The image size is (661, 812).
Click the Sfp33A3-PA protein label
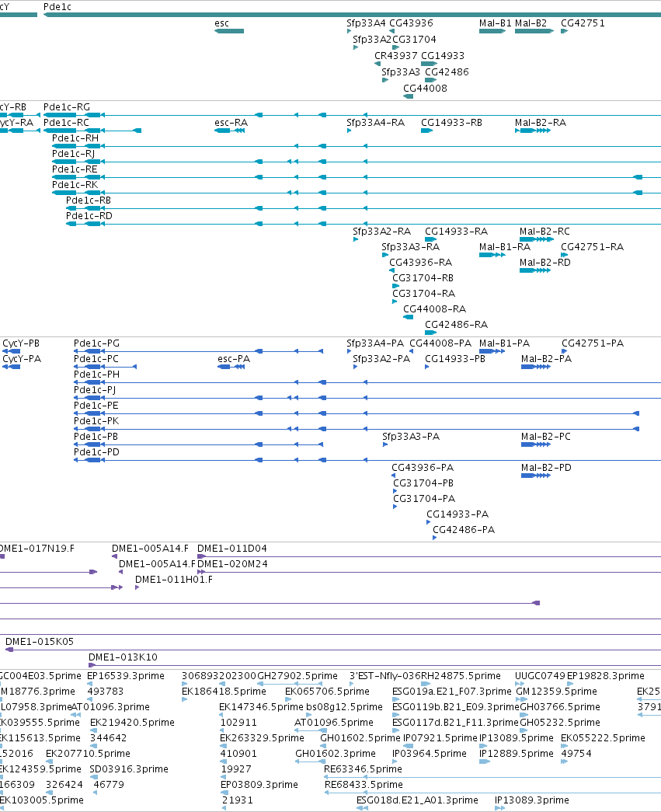[410, 437]
